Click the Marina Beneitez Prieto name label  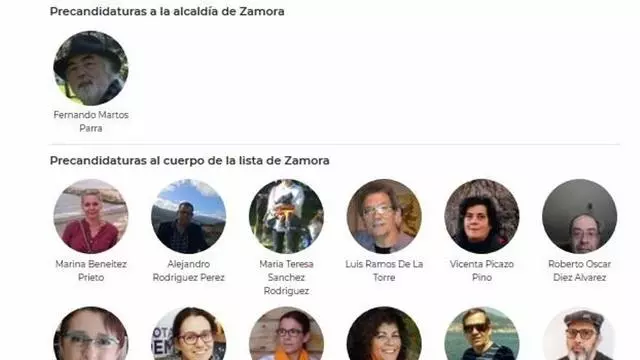point(91,271)
